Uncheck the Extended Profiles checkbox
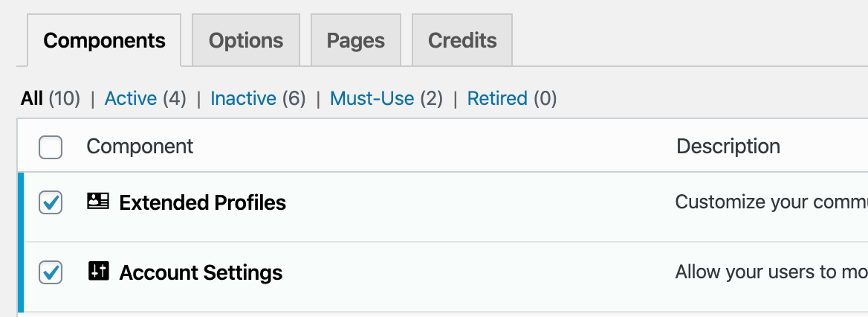 click(51, 202)
